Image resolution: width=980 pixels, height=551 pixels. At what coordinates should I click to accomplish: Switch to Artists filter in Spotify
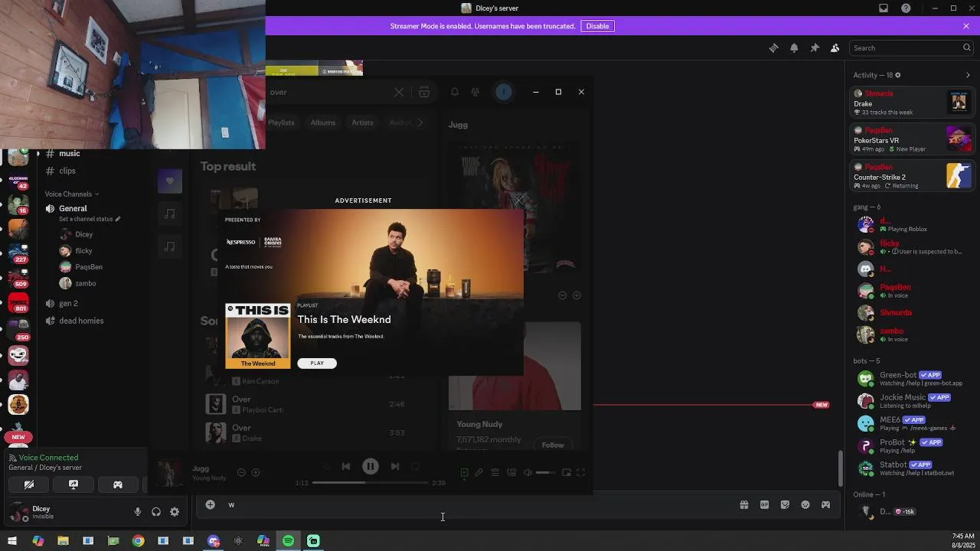[362, 122]
